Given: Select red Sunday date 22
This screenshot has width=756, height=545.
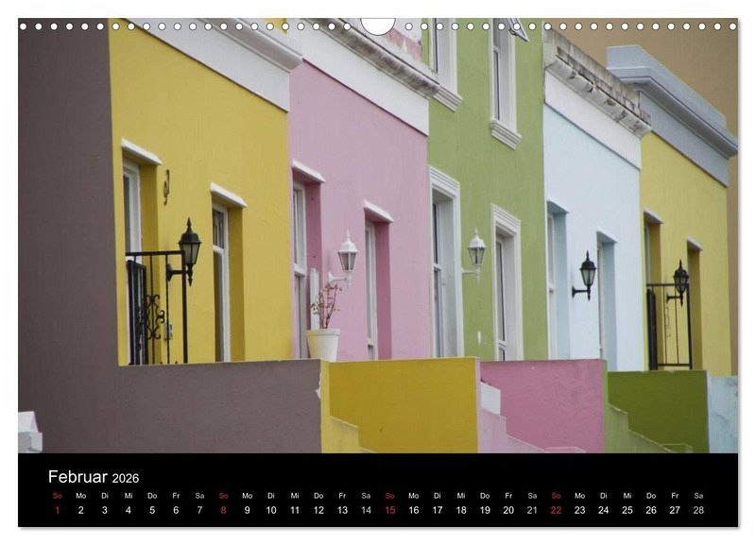Looking at the screenshot, I should pos(556,510).
